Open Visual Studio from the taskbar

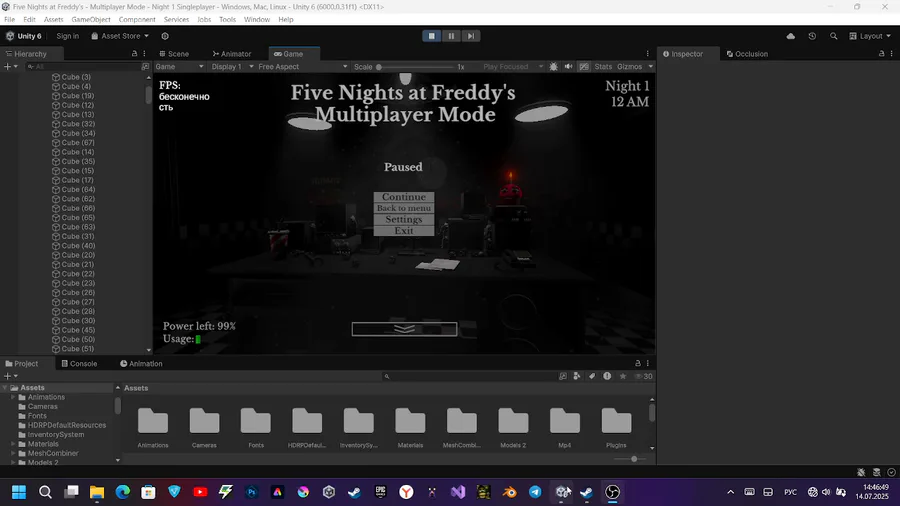click(x=457, y=492)
